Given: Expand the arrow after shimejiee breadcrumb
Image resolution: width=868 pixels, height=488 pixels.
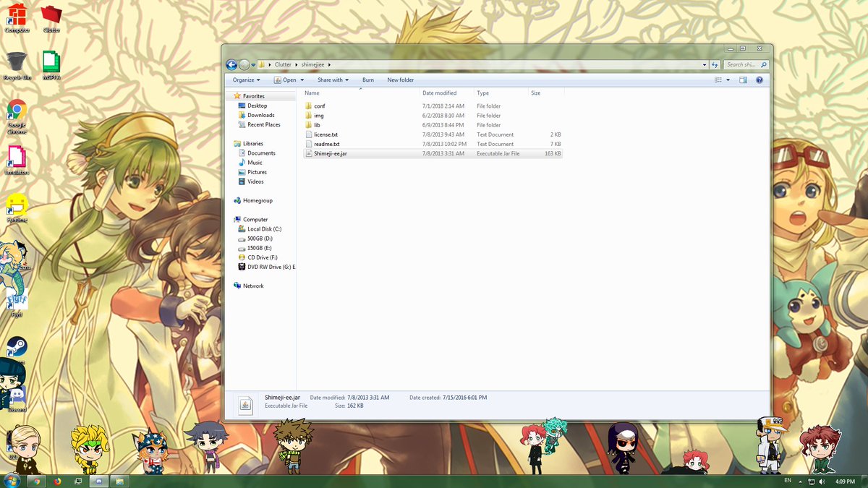Looking at the screenshot, I should (330, 65).
